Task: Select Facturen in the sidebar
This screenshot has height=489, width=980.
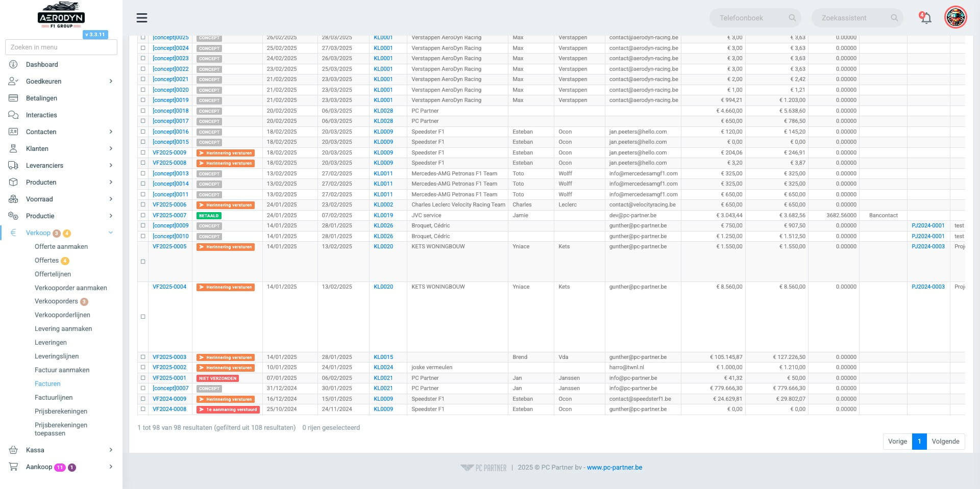Action: click(47, 384)
